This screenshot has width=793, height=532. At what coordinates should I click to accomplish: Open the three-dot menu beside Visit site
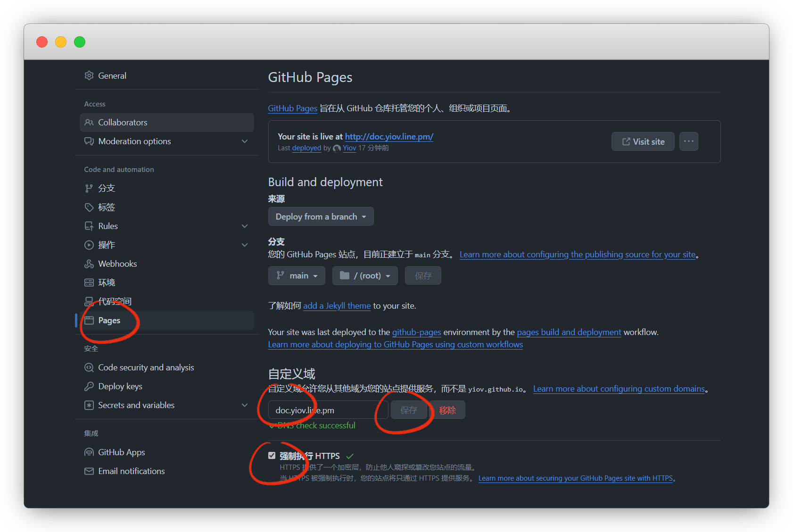(x=688, y=141)
